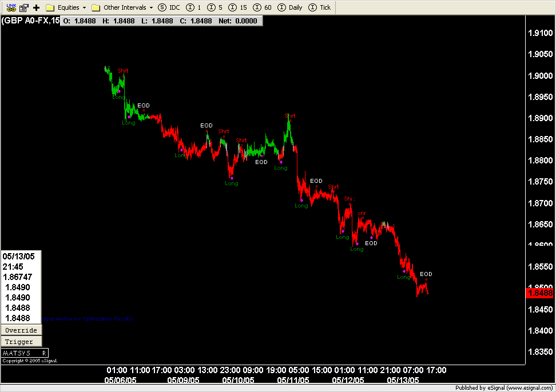Viewport: 556px width, 392px height.
Task: Click the 05/09/05 date axis label
Action: click(x=183, y=380)
